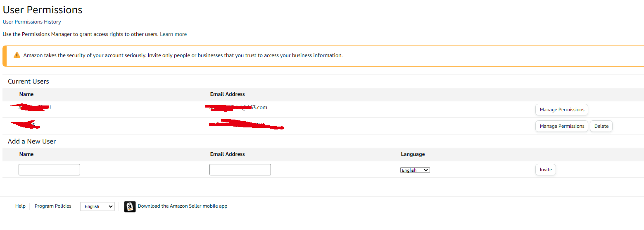
Task: Click the Language column label
Action: pos(413,154)
